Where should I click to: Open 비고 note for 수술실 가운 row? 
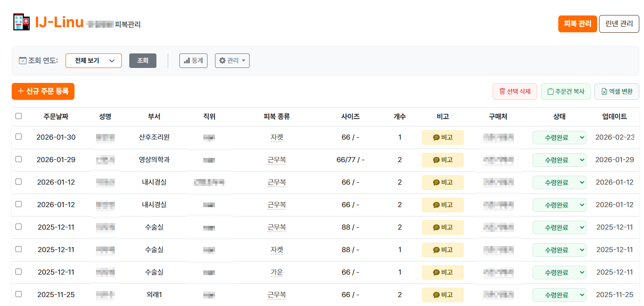(443, 272)
